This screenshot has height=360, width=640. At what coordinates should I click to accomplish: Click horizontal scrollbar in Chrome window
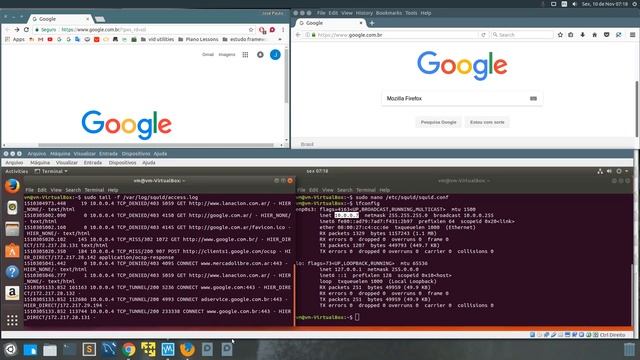click(156, 145)
